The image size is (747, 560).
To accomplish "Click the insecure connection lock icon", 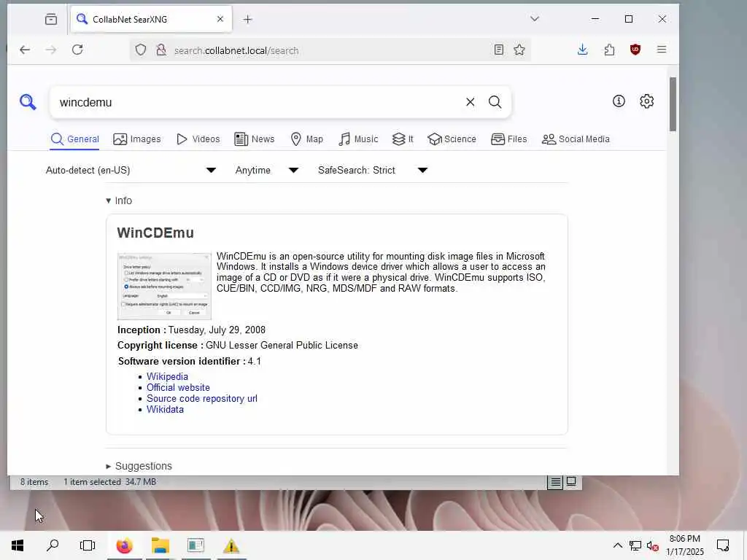I will click(x=161, y=50).
